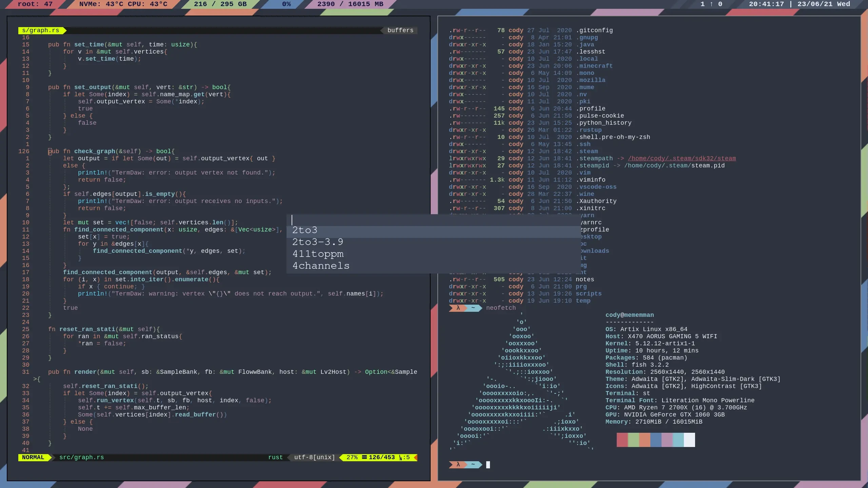
Task: Click the red neofetch color block
Action: tap(622, 440)
